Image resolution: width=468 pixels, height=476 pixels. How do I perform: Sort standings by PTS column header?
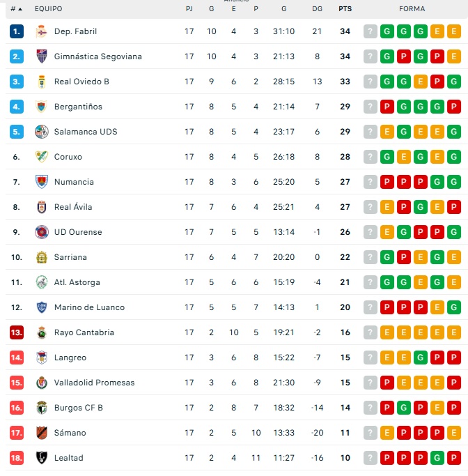pyautogui.click(x=345, y=9)
